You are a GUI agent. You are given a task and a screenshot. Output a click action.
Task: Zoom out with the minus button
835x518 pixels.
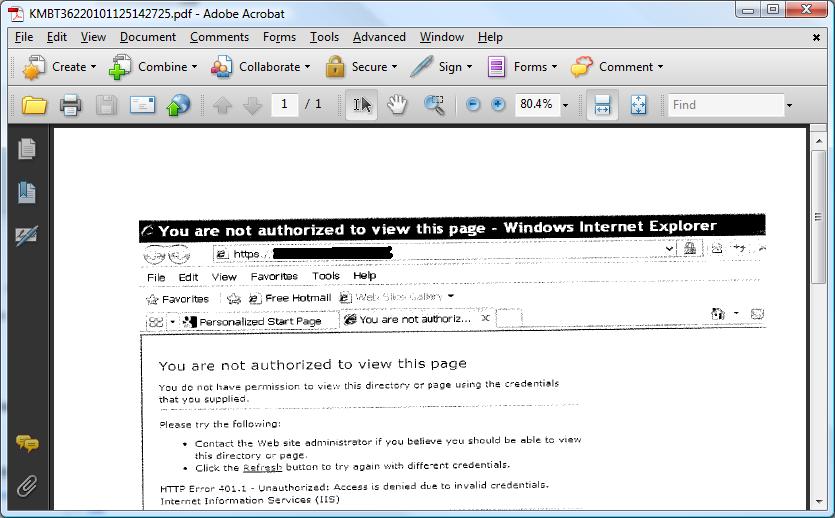[x=472, y=104]
